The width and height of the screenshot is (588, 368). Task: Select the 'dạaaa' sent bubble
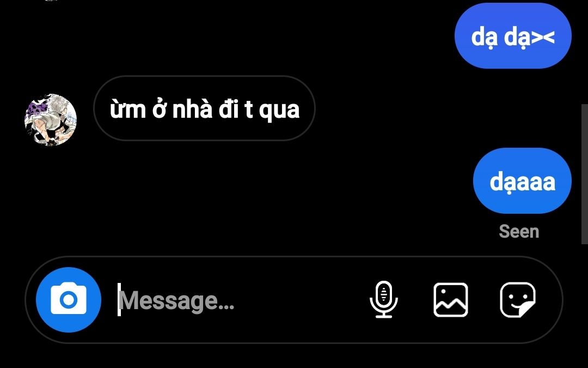pos(522,180)
